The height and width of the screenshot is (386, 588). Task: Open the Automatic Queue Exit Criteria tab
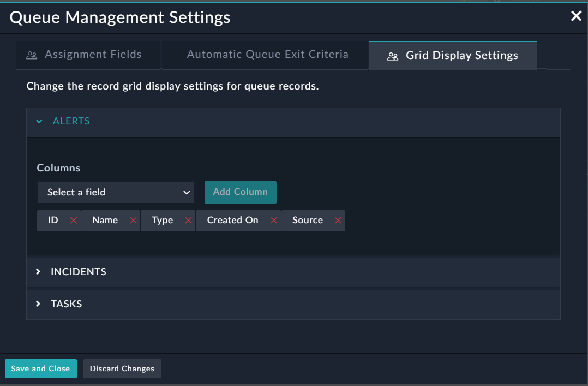(267, 54)
